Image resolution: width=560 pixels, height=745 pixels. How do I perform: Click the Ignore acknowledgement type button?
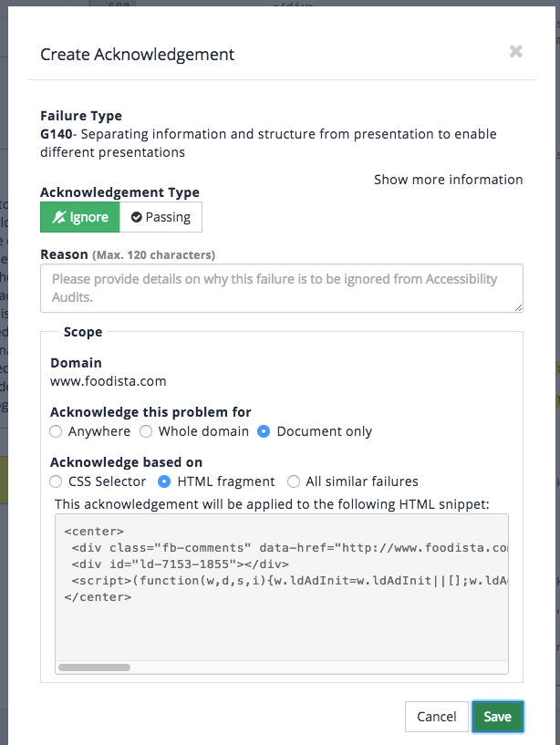point(80,217)
